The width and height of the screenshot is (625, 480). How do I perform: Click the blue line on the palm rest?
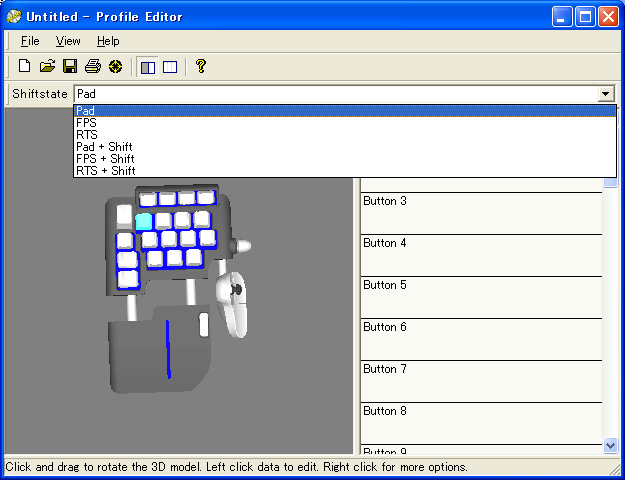click(168, 350)
